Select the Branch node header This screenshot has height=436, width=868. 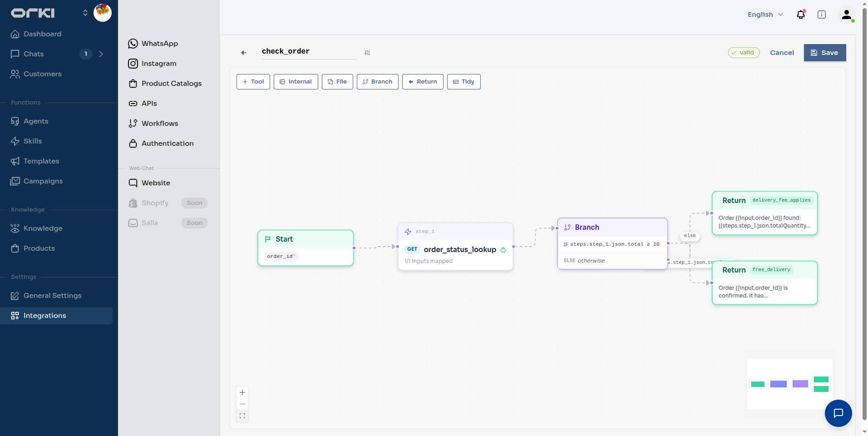(612, 228)
